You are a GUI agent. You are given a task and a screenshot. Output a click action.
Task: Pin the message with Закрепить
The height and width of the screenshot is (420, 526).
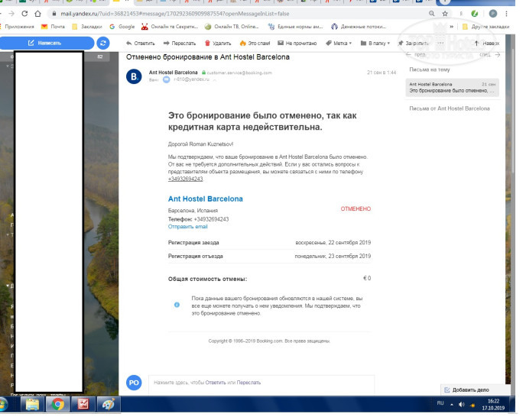414,44
